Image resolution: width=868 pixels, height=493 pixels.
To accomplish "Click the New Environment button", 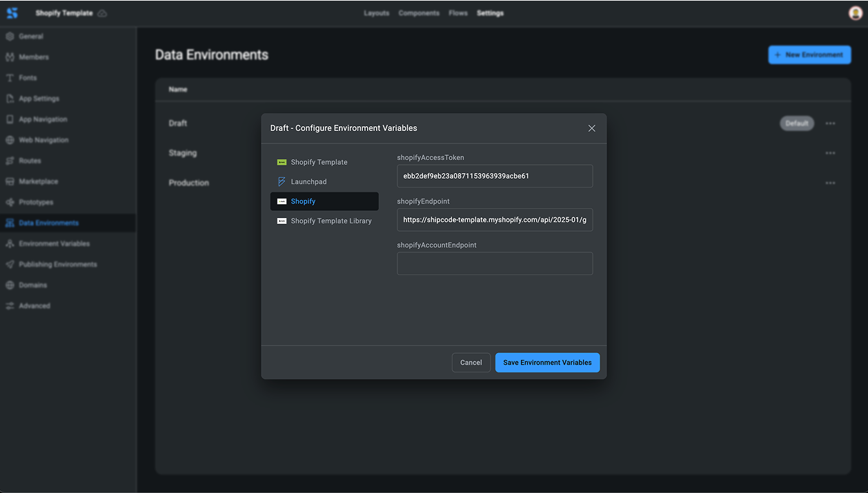I will pyautogui.click(x=809, y=54).
